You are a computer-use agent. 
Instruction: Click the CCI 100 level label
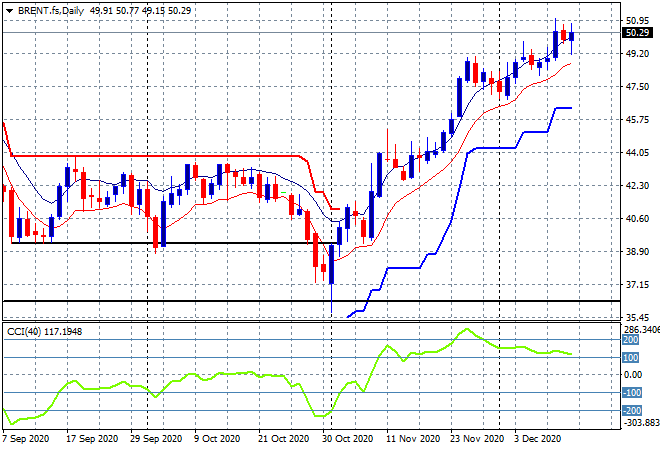(x=631, y=357)
